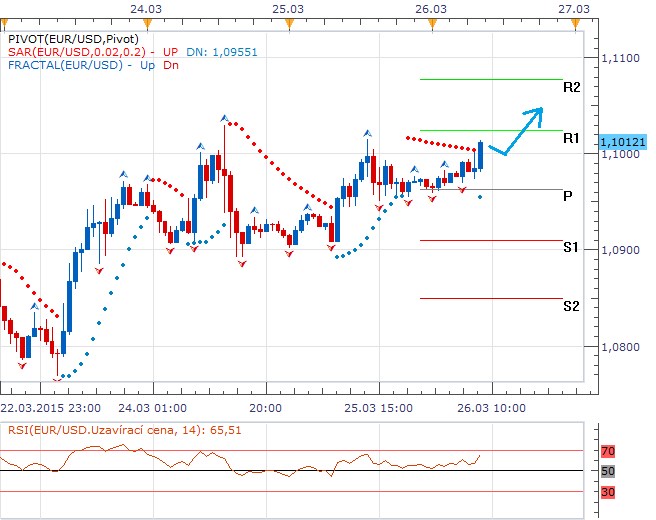
Task: Click the 1,0800 price axis label
Action: pyautogui.click(x=621, y=347)
